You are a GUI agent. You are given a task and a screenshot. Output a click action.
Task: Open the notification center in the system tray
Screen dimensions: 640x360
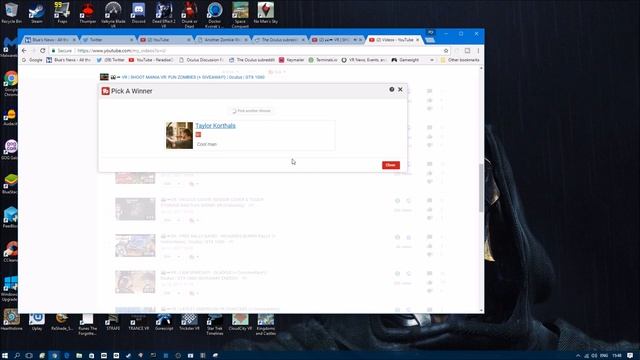631,356
